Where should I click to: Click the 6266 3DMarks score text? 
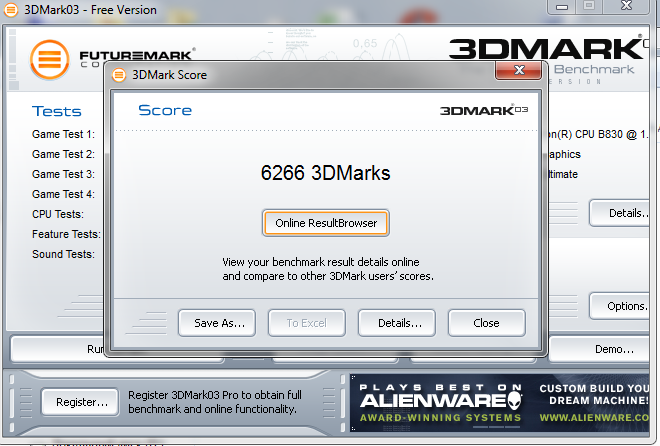tap(325, 173)
